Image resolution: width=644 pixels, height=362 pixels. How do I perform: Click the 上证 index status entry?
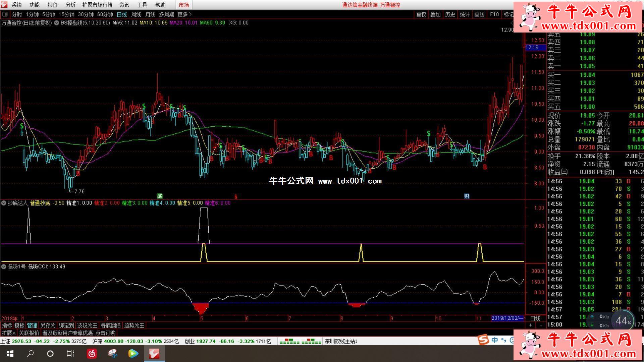point(44,341)
